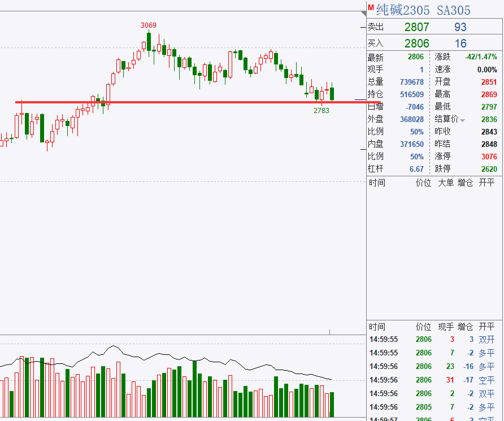Click the 2783 low price label
504x421 pixels.
[321, 110]
